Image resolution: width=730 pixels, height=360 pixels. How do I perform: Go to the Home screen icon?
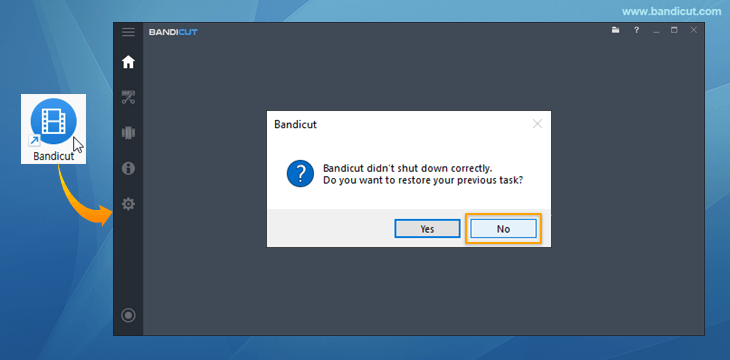coord(128,62)
